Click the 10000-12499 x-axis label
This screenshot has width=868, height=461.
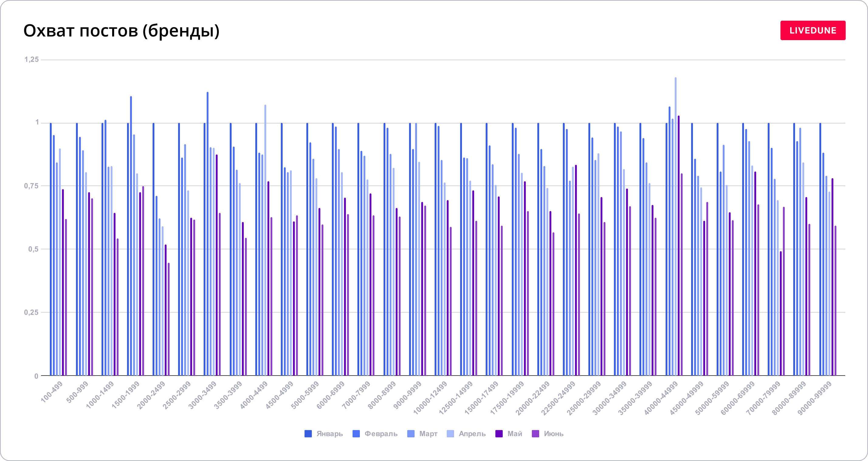coord(430,398)
